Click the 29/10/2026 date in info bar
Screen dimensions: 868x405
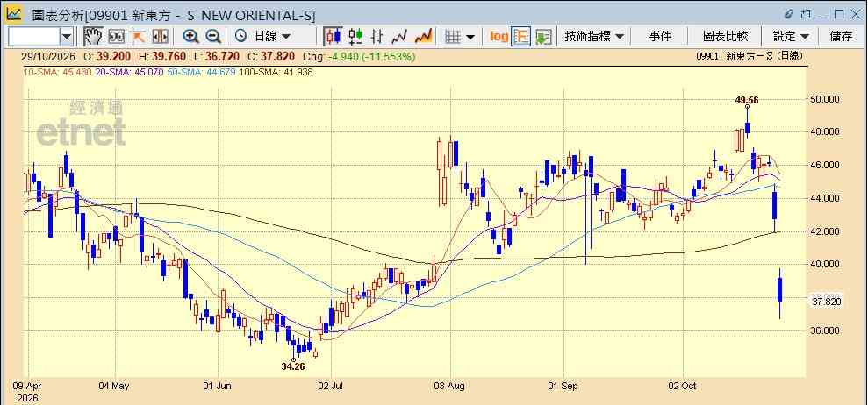pos(50,56)
